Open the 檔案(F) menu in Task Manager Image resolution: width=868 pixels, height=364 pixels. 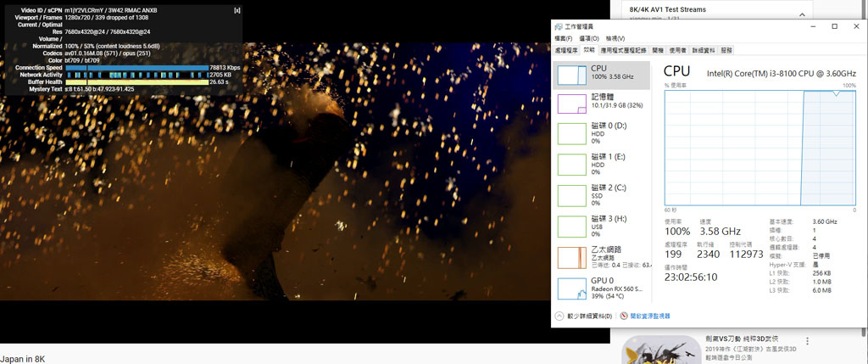pyautogui.click(x=563, y=38)
